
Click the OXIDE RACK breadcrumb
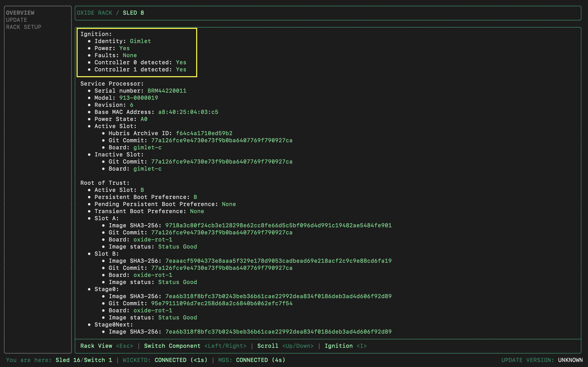coord(94,13)
